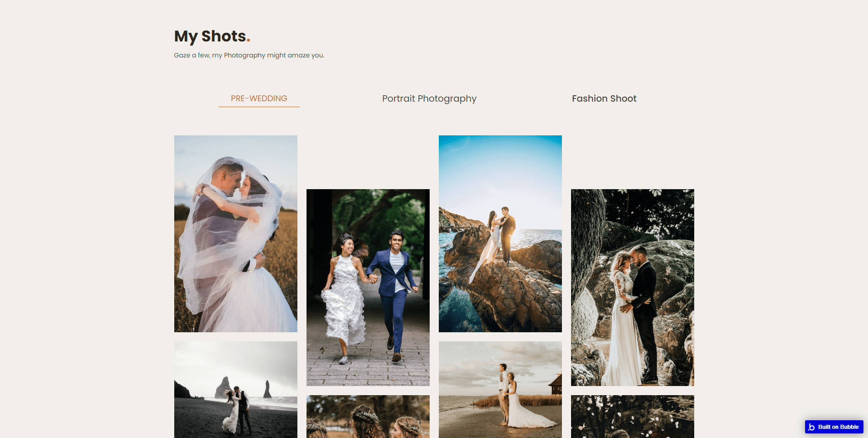The height and width of the screenshot is (438, 868).
Task: Open the veiled couple in field photo
Action: [x=235, y=233]
